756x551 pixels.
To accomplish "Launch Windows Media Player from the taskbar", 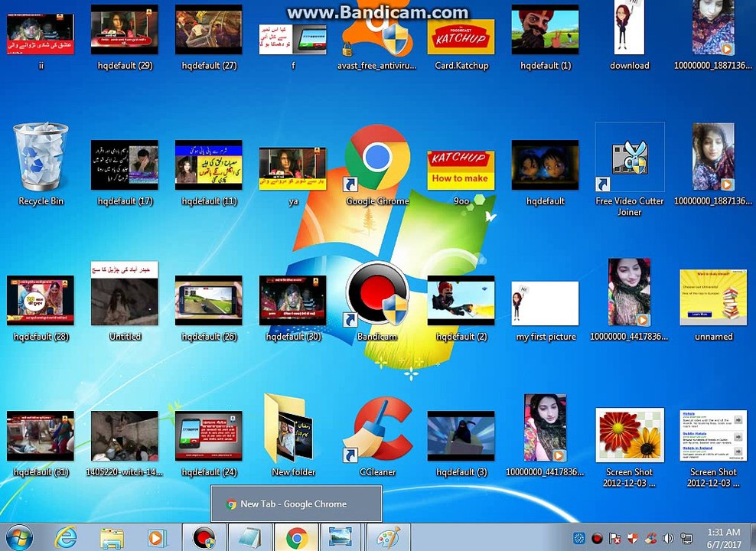I will (157, 538).
